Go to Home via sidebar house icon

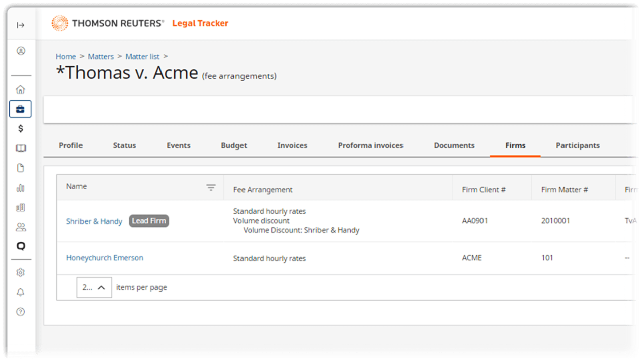(21, 89)
